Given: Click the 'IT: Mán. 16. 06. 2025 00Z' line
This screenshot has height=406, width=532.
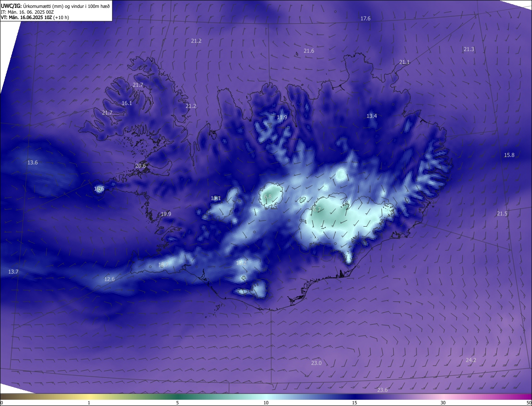Looking at the screenshot, I should pos(27,12).
